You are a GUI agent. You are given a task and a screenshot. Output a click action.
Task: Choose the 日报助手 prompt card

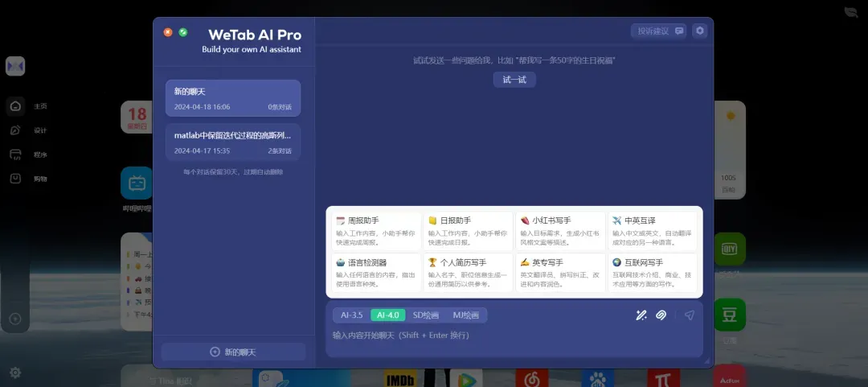(x=469, y=231)
